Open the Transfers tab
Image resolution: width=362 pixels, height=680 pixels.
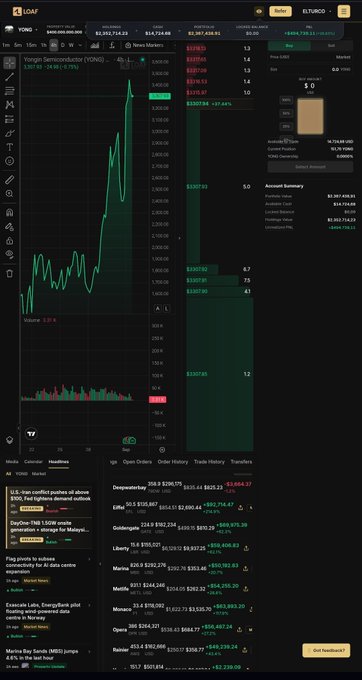[241, 462]
